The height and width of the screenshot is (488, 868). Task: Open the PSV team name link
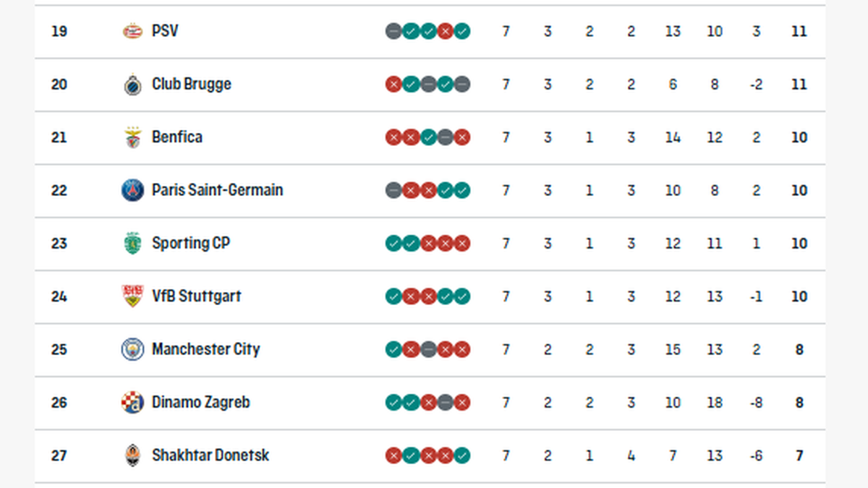[165, 32]
